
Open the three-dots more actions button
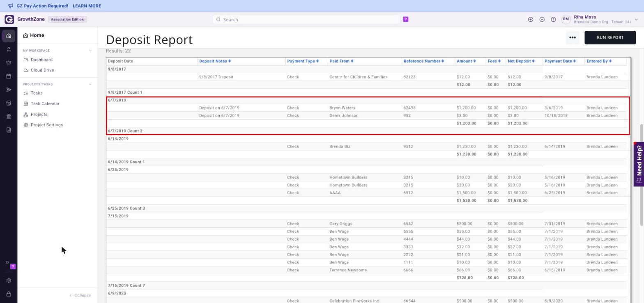coord(572,37)
